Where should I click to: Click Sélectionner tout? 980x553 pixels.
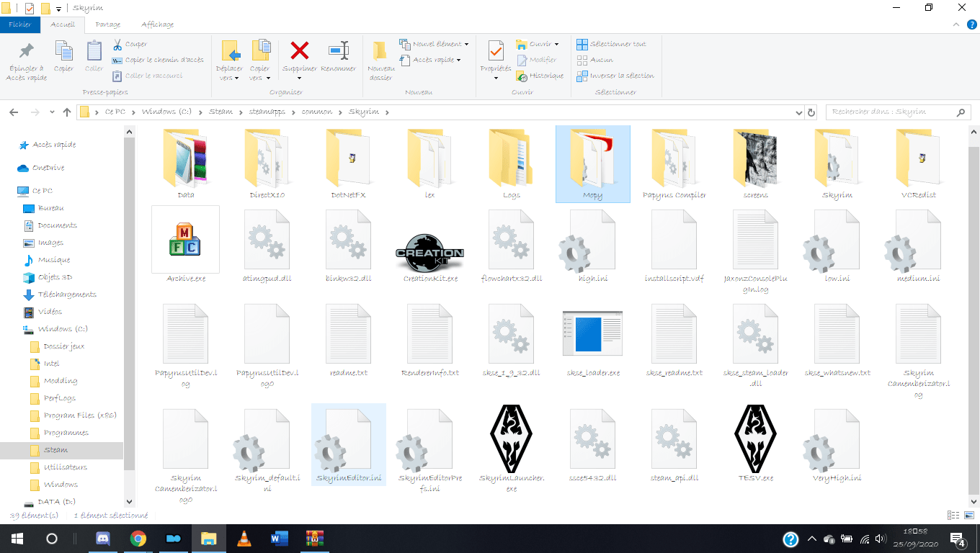(x=611, y=44)
